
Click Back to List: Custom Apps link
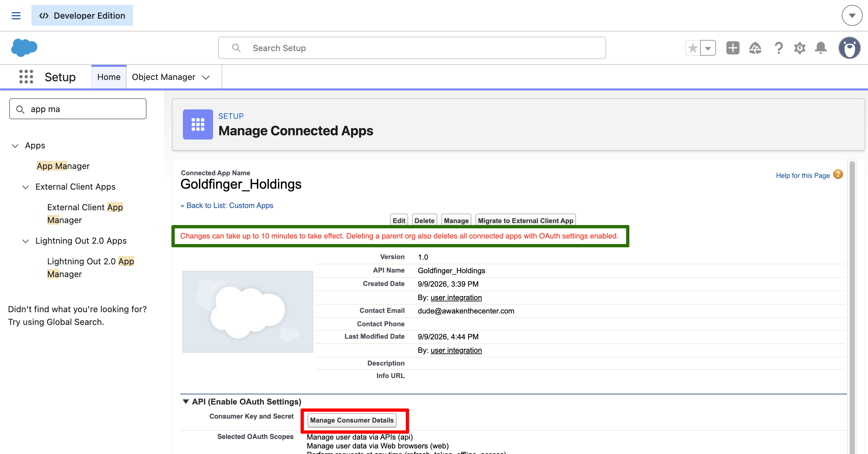[229, 205]
